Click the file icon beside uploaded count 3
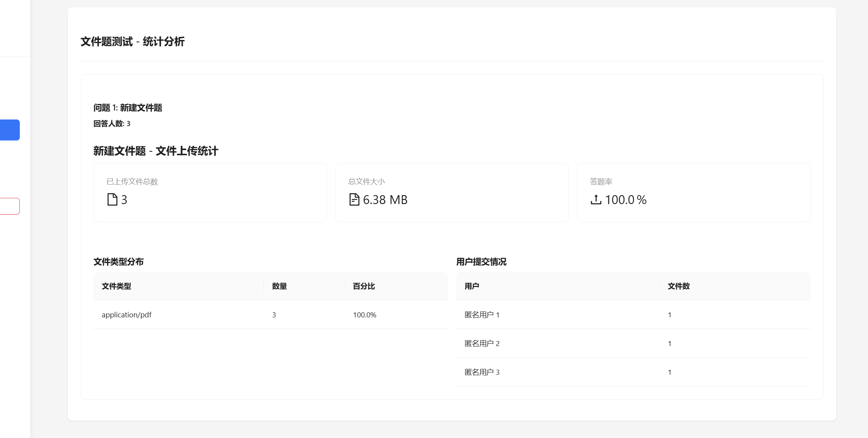This screenshot has height=438, width=868. click(x=112, y=199)
